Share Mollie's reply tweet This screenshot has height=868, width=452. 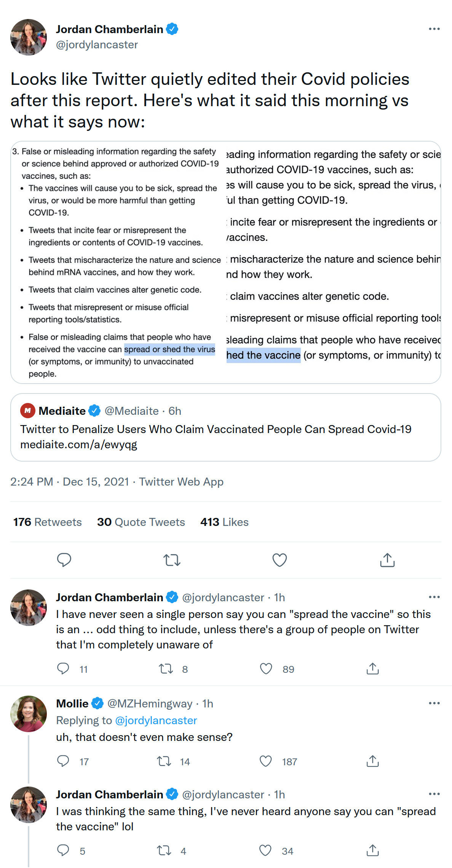(372, 761)
